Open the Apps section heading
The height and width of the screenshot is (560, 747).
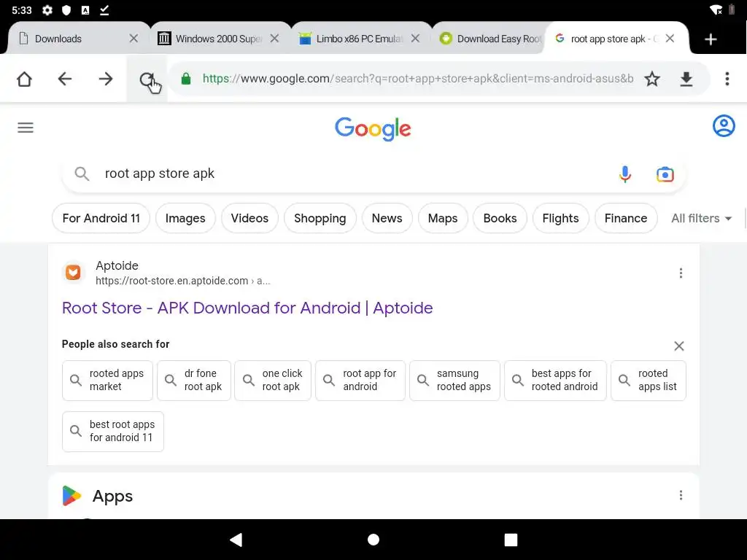click(x=112, y=496)
